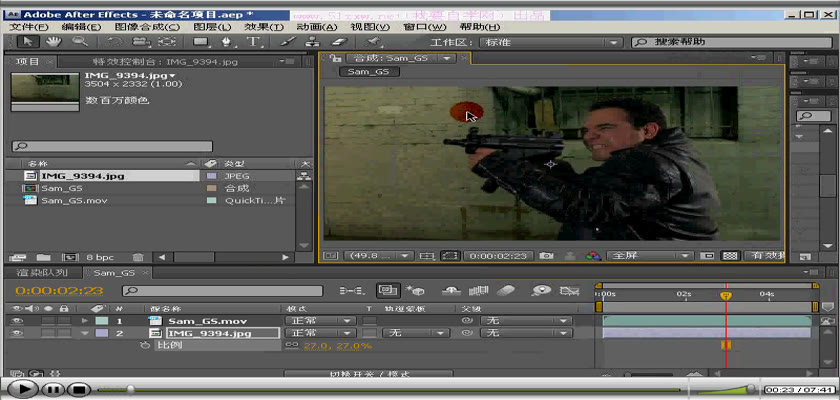The image size is (840, 400).
Task: Click the trash delete icon in project panel
Action: pos(138,258)
